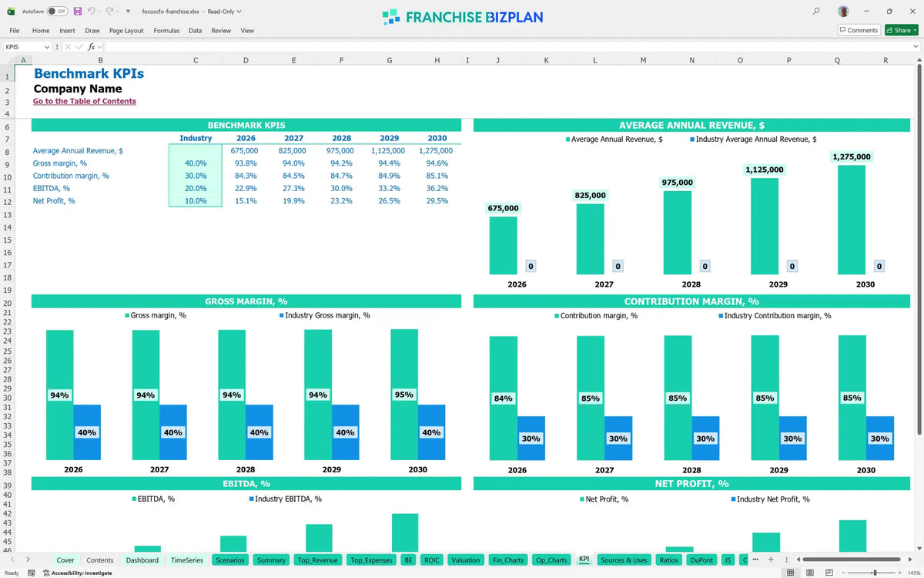The height and width of the screenshot is (578, 924).
Task: Click the Redo arrow icon
Action: tap(109, 12)
